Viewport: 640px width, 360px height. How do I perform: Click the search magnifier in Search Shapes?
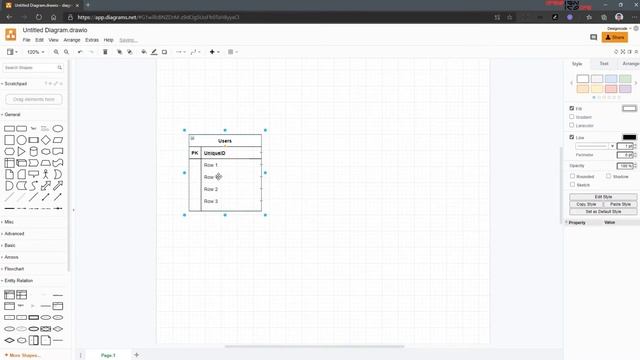[60, 68]
